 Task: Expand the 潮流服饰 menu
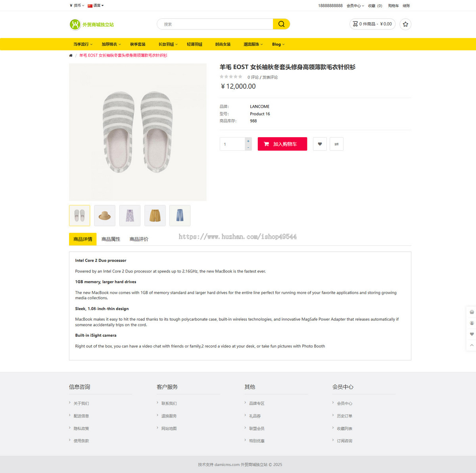(x=253, y=44)
